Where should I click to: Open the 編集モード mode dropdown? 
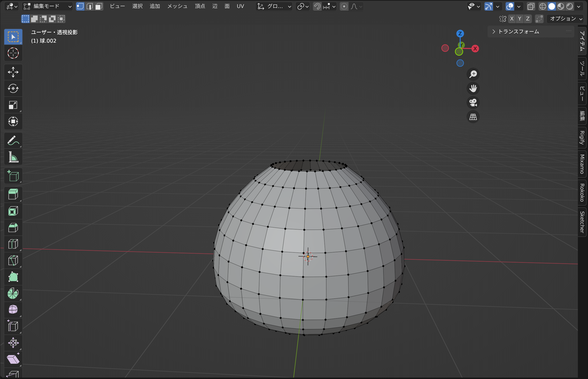(x=47, y=6)
